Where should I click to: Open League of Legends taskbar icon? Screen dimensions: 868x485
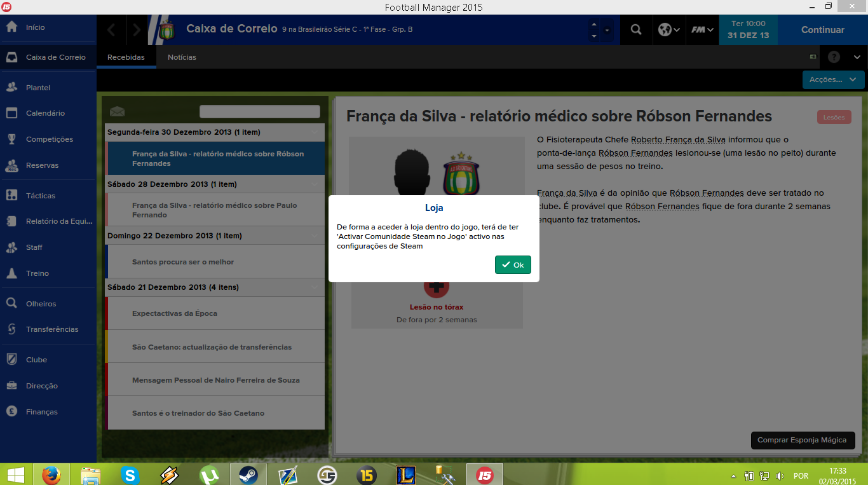[x=406, y=475]
